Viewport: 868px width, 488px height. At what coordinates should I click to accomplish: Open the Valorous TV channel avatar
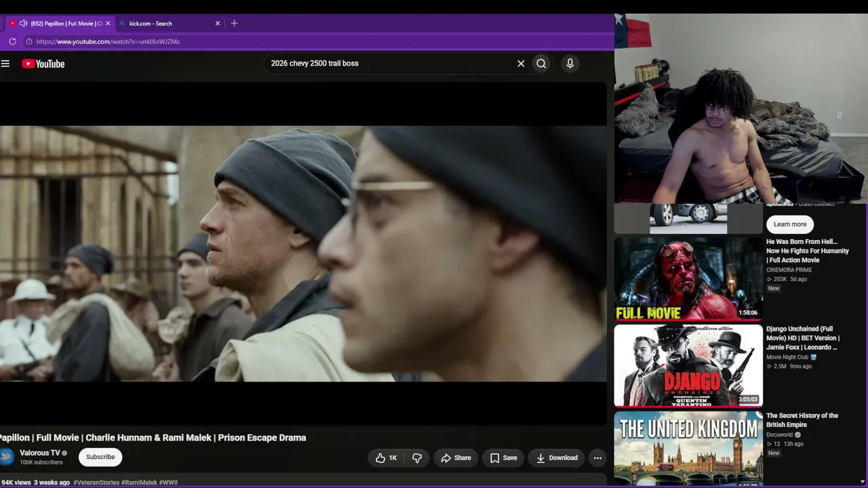pyautogui.click(x=7, y=457)
